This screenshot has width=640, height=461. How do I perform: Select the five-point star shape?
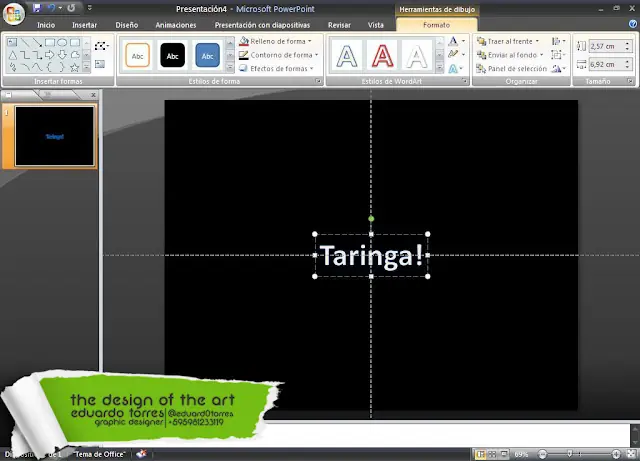[x=75, y=67]
